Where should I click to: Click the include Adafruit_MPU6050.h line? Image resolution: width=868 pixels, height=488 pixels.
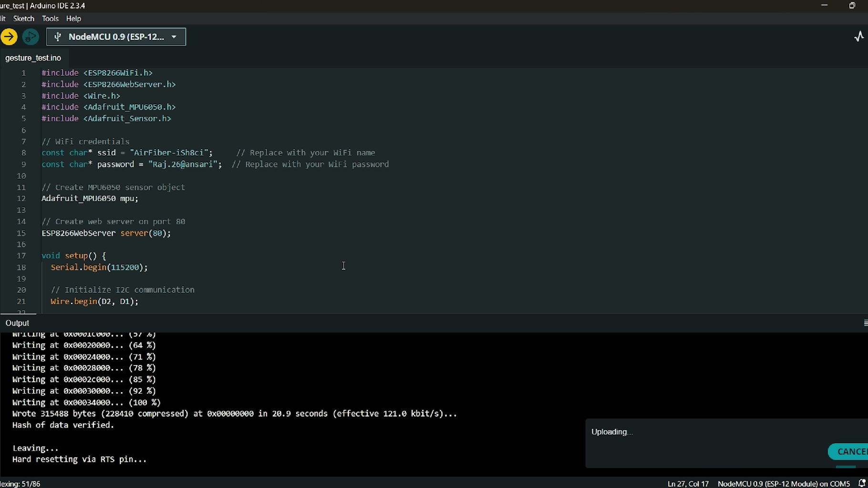click(x=109, y=107)
